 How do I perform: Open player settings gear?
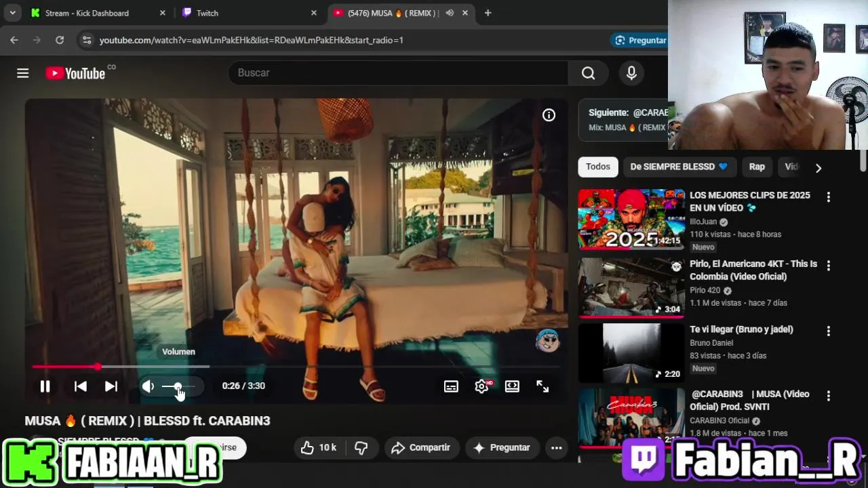coord(482,386)
